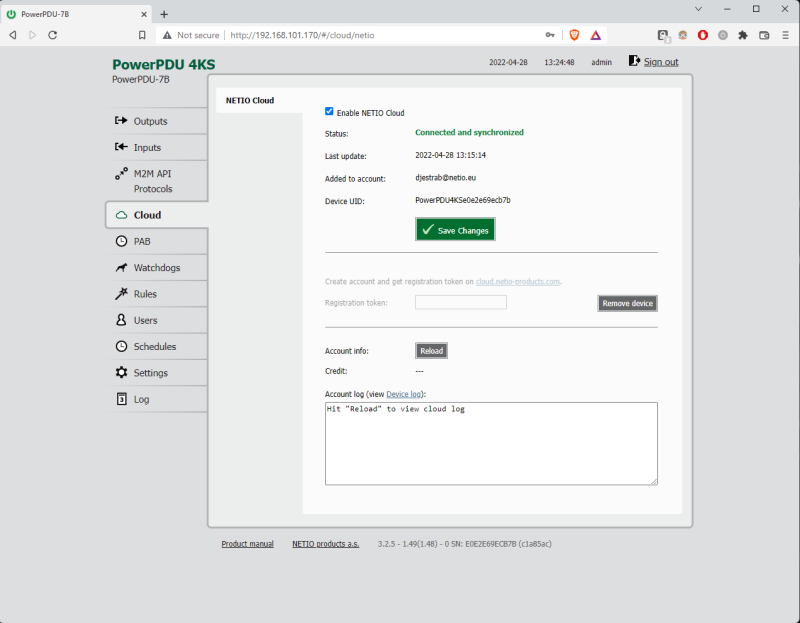
Task: Select the Inputs section
Action: coord(150,147)
